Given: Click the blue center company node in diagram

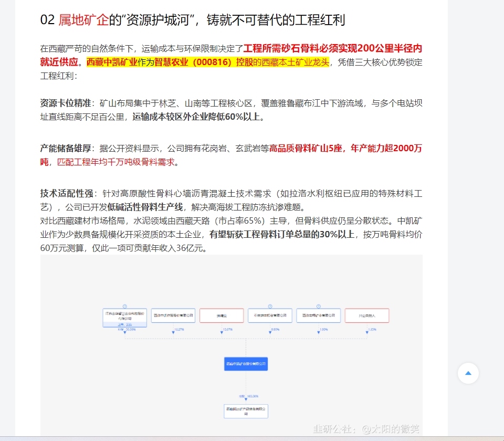Looking at the screenshot, I should pos(246,364).
